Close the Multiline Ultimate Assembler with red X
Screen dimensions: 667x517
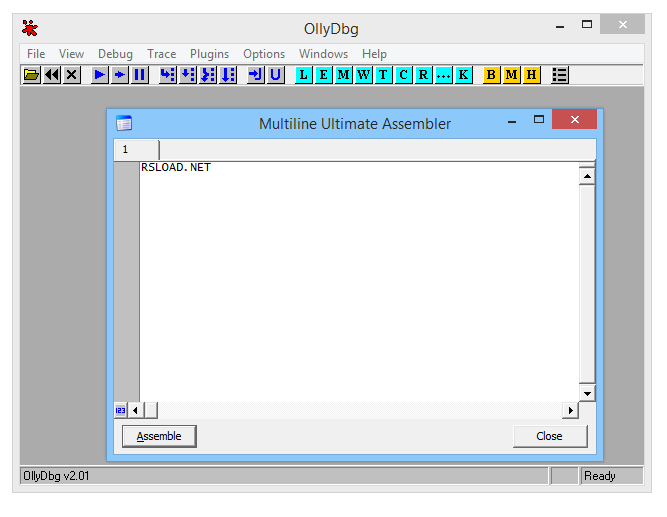click(574, 119)
